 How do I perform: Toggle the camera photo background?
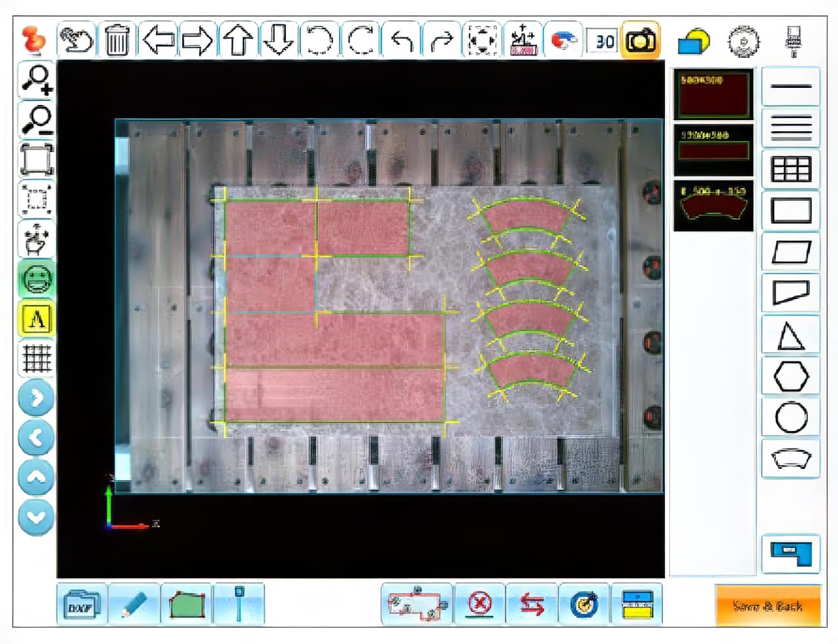point(640,41)
